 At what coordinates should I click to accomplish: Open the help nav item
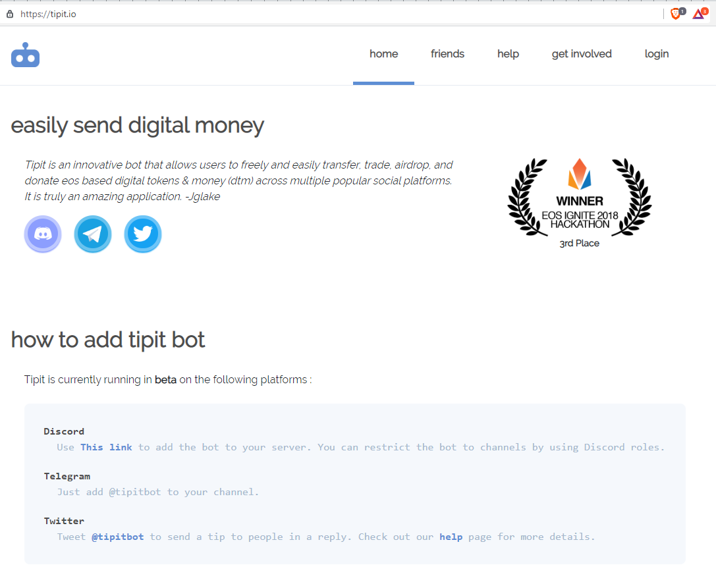509,54
